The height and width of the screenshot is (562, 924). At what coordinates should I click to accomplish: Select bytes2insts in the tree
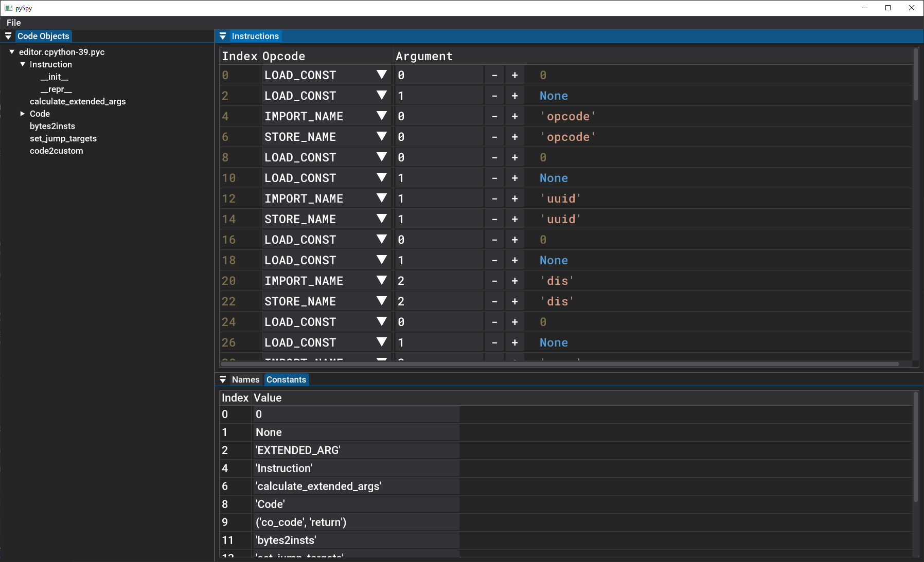pyautogui.click(x=52, y=126)
